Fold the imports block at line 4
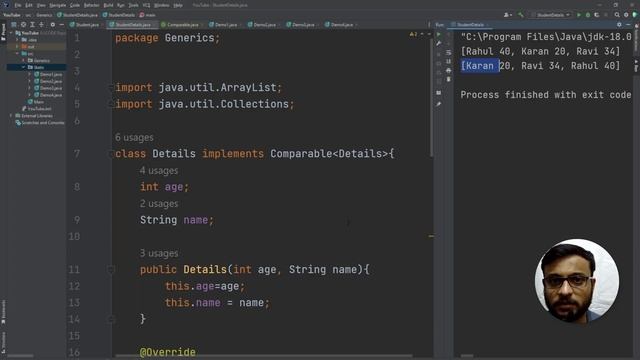640x360 pixels. click(111, 87)
